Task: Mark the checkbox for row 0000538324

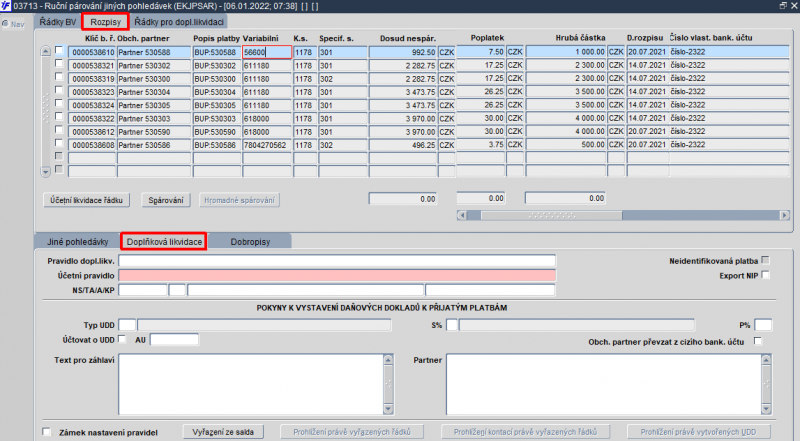Action: 59,103
